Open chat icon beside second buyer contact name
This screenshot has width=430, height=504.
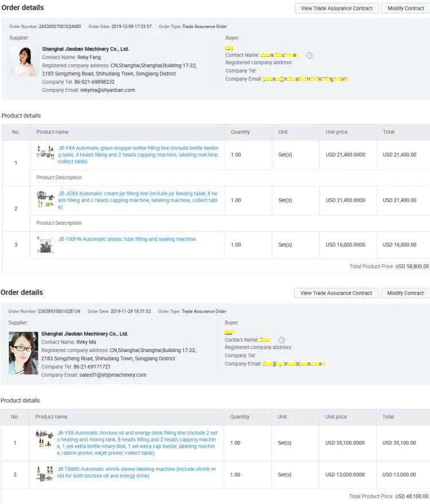(282, 340)
